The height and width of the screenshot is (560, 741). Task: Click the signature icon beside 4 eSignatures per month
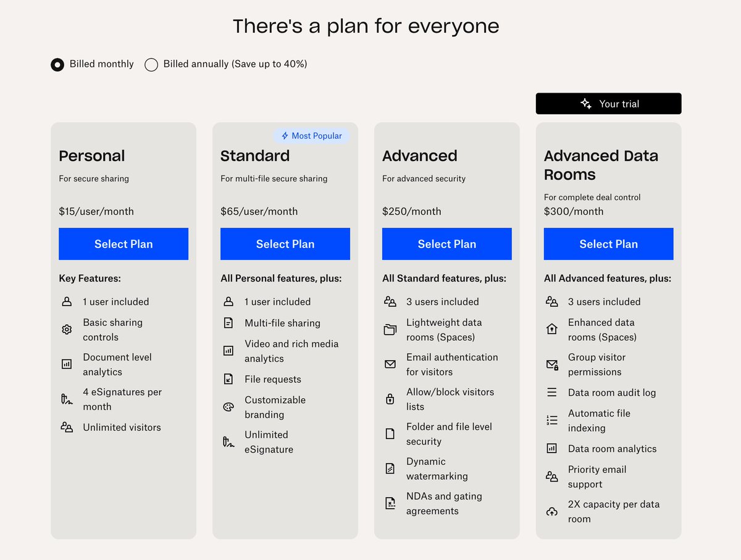tap(67, 399)
